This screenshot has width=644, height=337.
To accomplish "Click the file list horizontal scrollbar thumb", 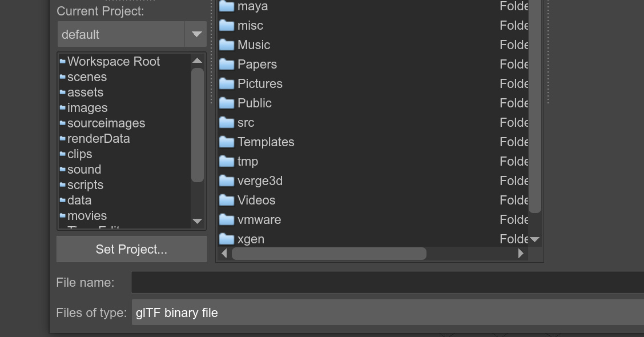I will pos(329,254).
